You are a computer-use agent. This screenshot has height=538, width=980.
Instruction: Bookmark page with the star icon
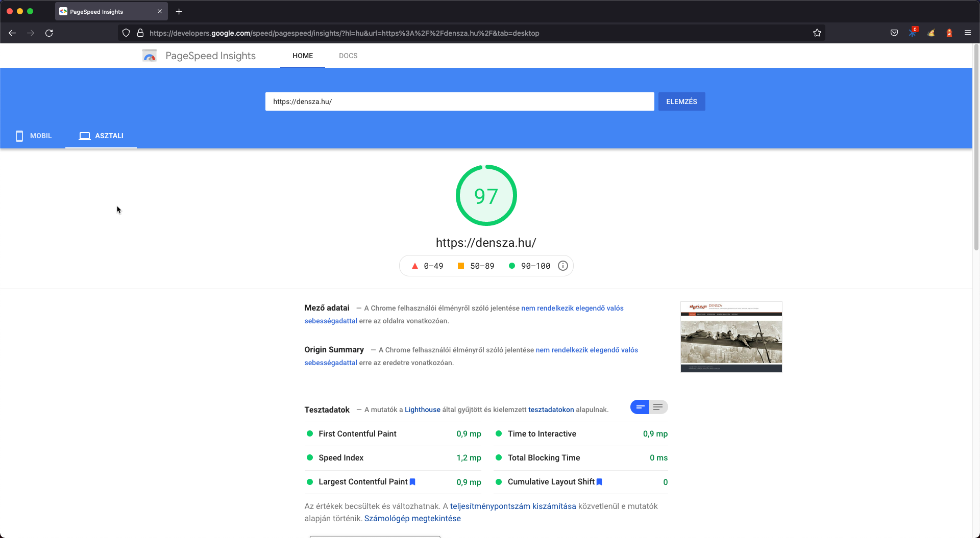click(817, 33)
